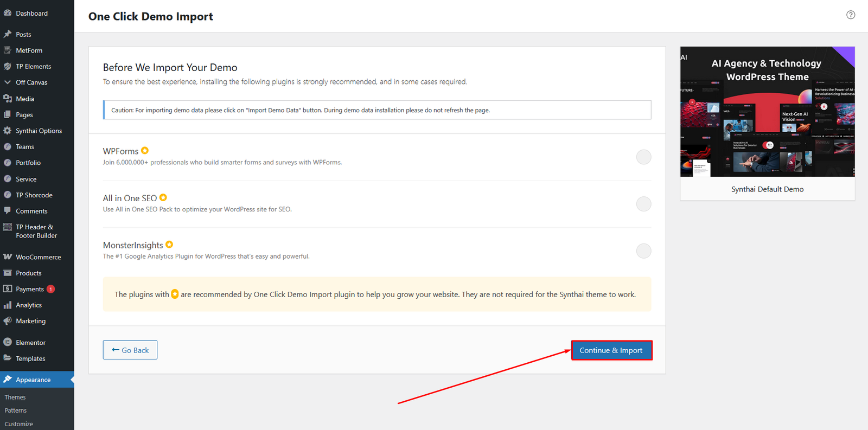Click the TP Shorcode sidebar icon
This screenshot has width=868, height=430.
pyautogui.click(x=8, y=195)
